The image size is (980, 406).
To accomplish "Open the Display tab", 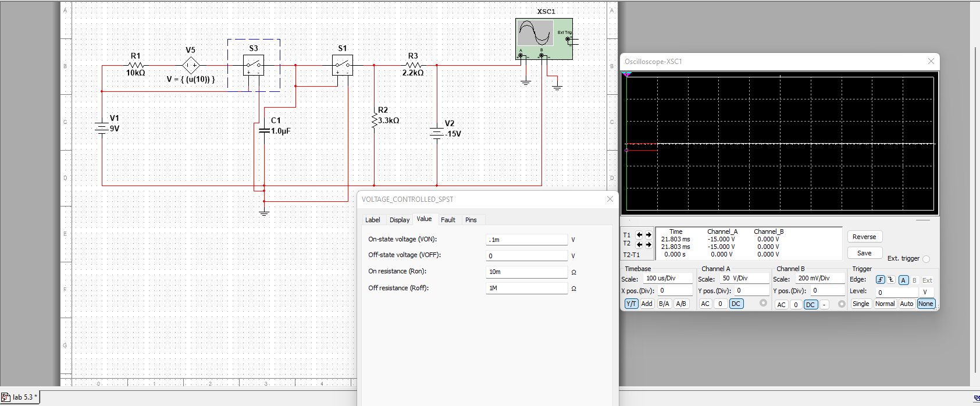I will click(x=400, y=220).
